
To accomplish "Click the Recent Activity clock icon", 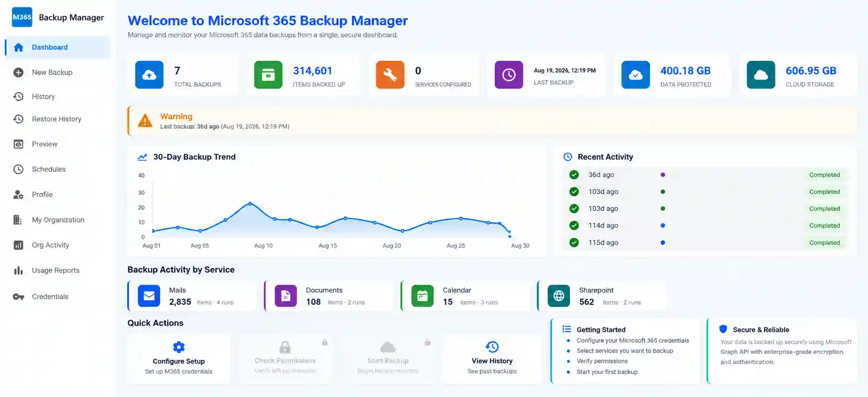I will tap(568, 157).
